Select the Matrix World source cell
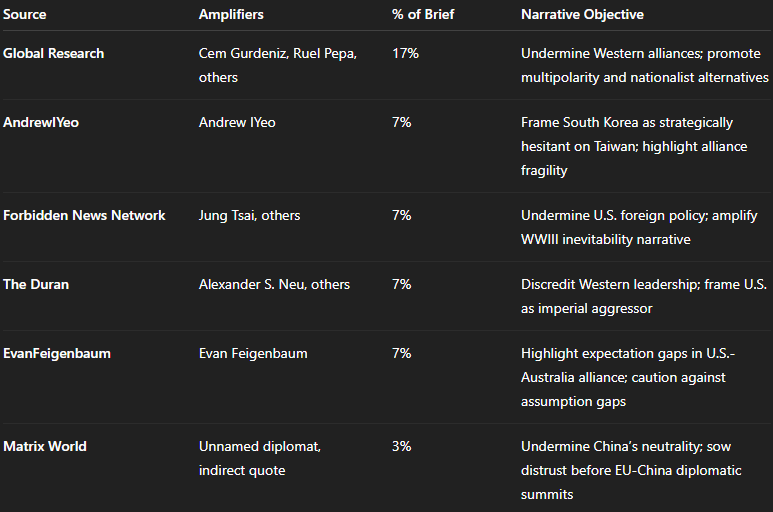Image resolution: width=773 pixels, height=512 pixels. click(45, 446)
